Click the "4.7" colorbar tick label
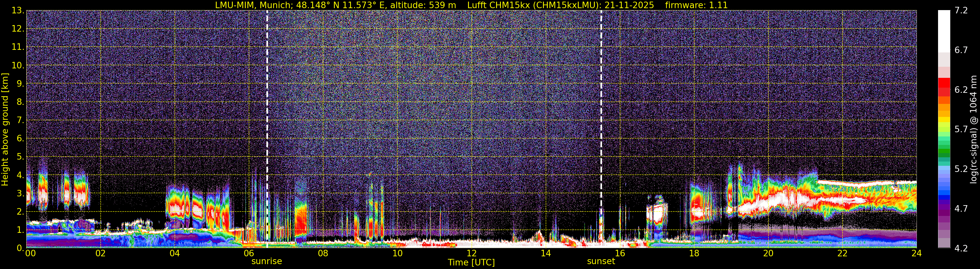The image size is (980, 269). click(961, 209)
